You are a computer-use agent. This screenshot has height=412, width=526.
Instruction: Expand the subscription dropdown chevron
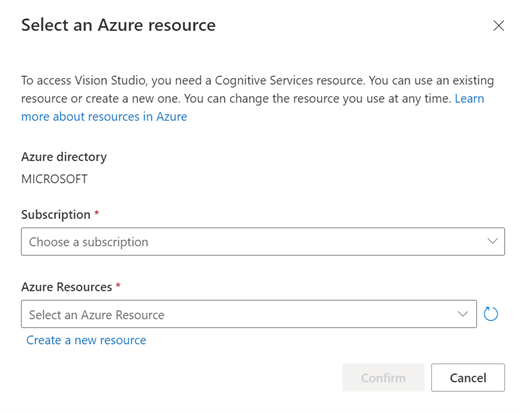(x=492, y=241)
